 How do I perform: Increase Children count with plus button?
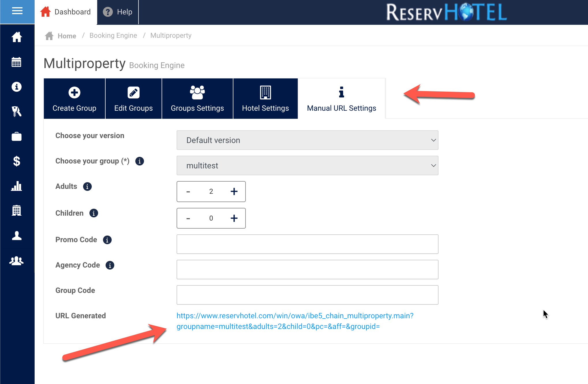[x=234, y=218]
